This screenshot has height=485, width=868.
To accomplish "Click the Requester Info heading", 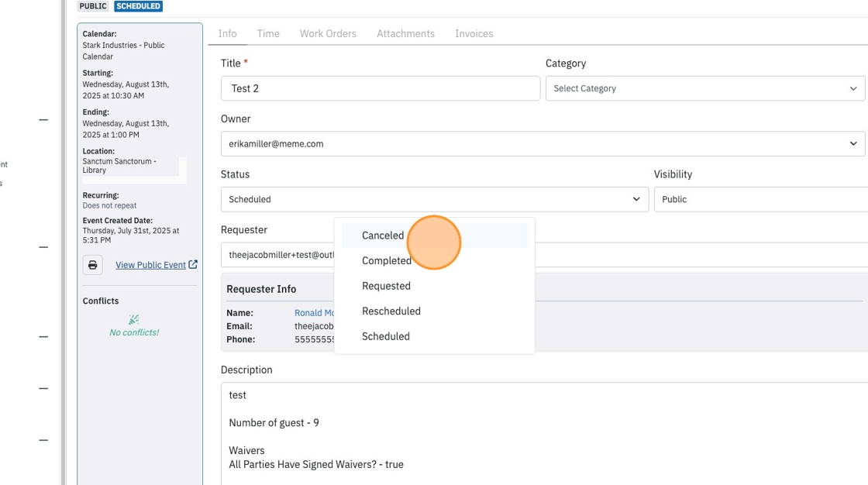I will tap(261, 289).
